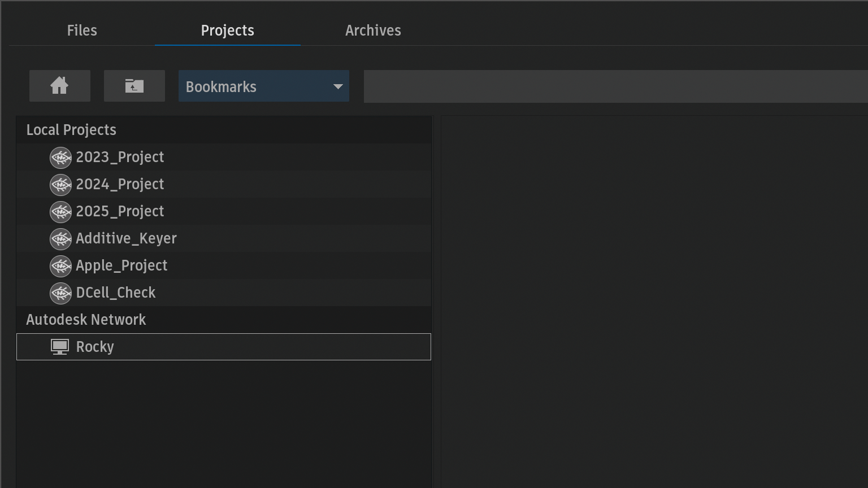Collapse the Local Projects section header
The width and height of the screenshot is (868, 488).
71,130
